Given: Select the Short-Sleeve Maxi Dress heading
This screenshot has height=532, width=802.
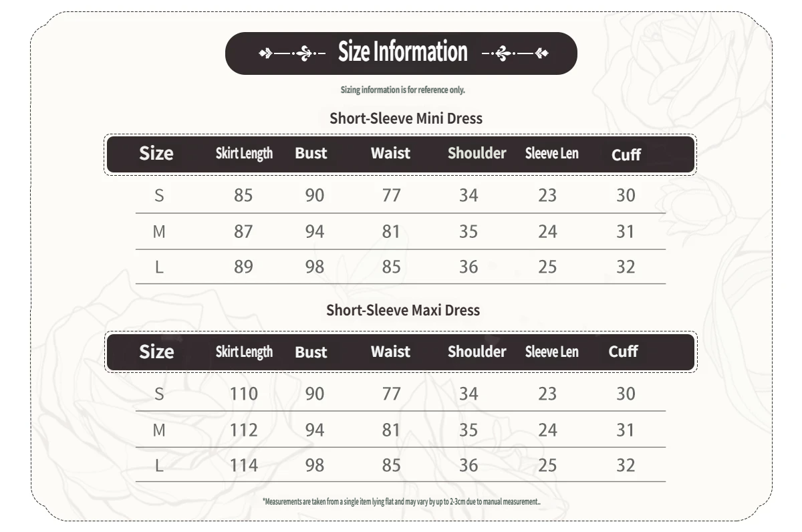Looking at the screenshot, I should [x=403, y=310].
